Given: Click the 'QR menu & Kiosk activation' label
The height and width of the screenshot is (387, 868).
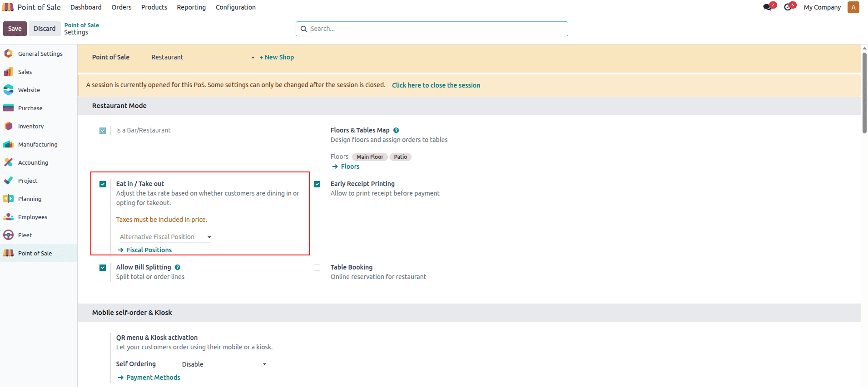Looking at the screenshot, I should pos(157,338).
